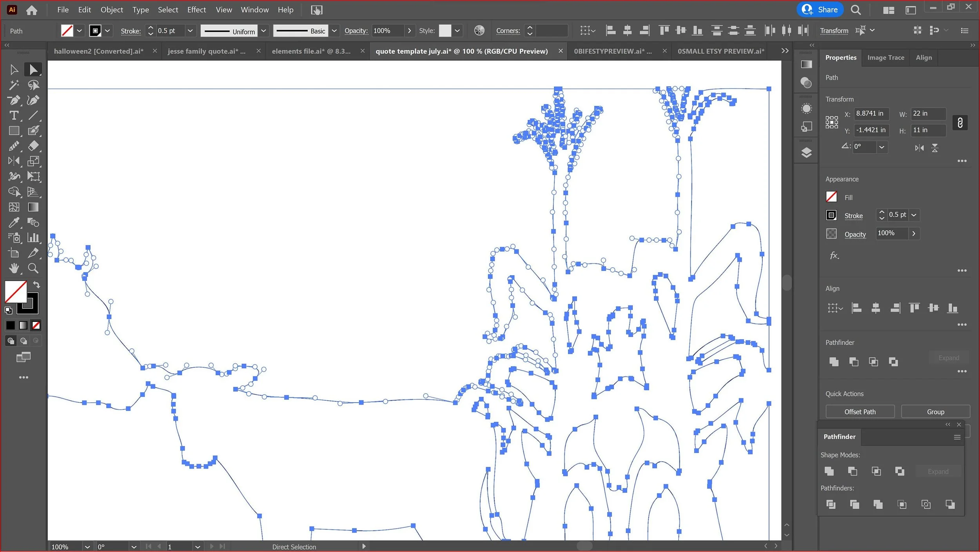980x552 pixels.
Task: Click the Unite shape mode in Pathfinder panel
Action: click(x=829, y=471)
